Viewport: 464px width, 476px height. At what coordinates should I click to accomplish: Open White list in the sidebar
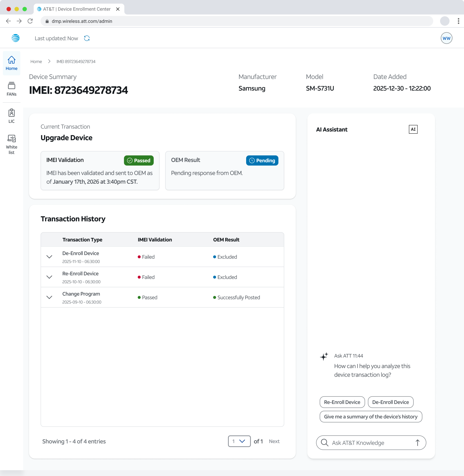(12, 145)
